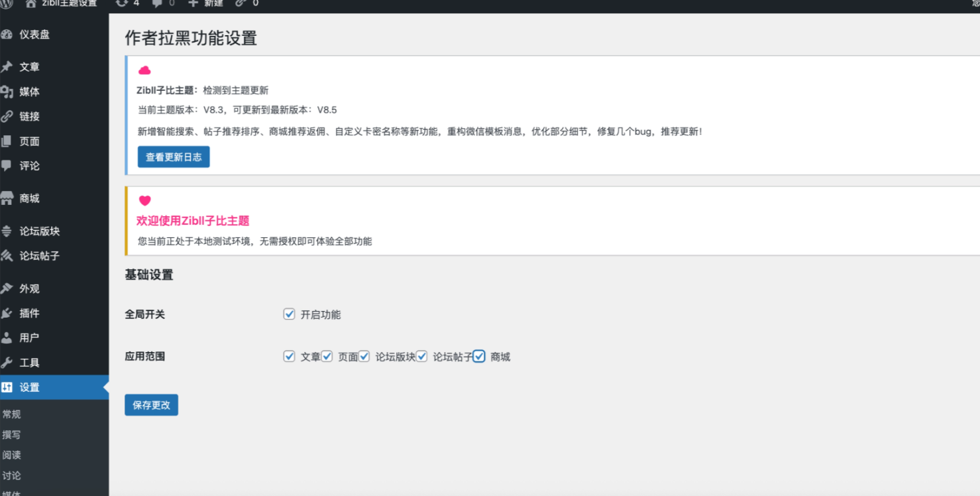The height and width of the screenshot is (496, 980).
Task: Uncheck the 论坛版块 scope checkbox
Action: (364, 356)
